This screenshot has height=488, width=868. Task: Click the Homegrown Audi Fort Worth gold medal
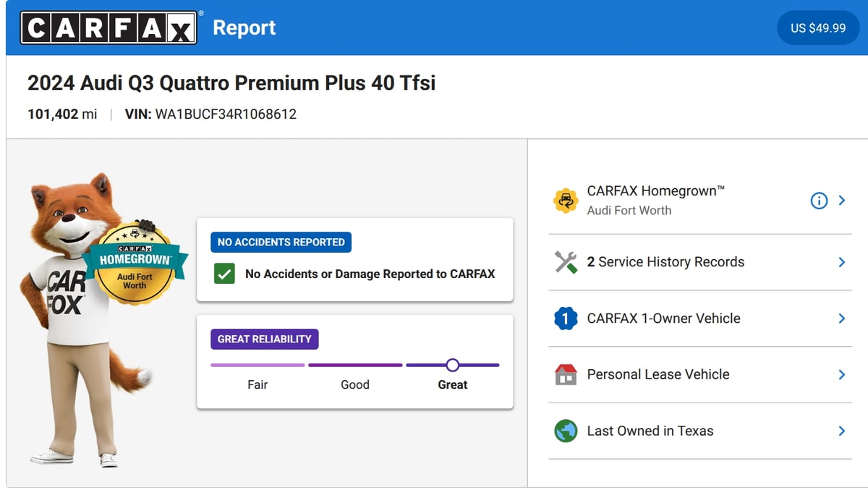(x=135, y=262)
